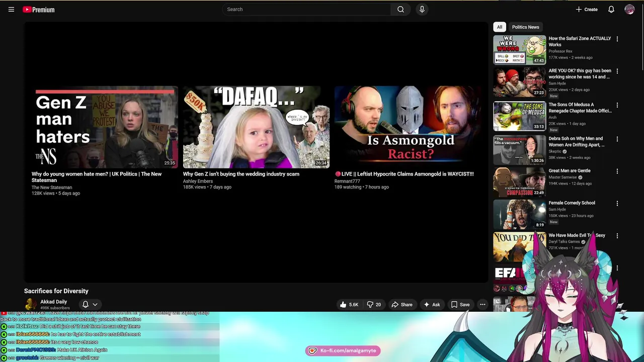Select the All filter chip
Viewport: 644px width, 362px height.
(500, 27)
